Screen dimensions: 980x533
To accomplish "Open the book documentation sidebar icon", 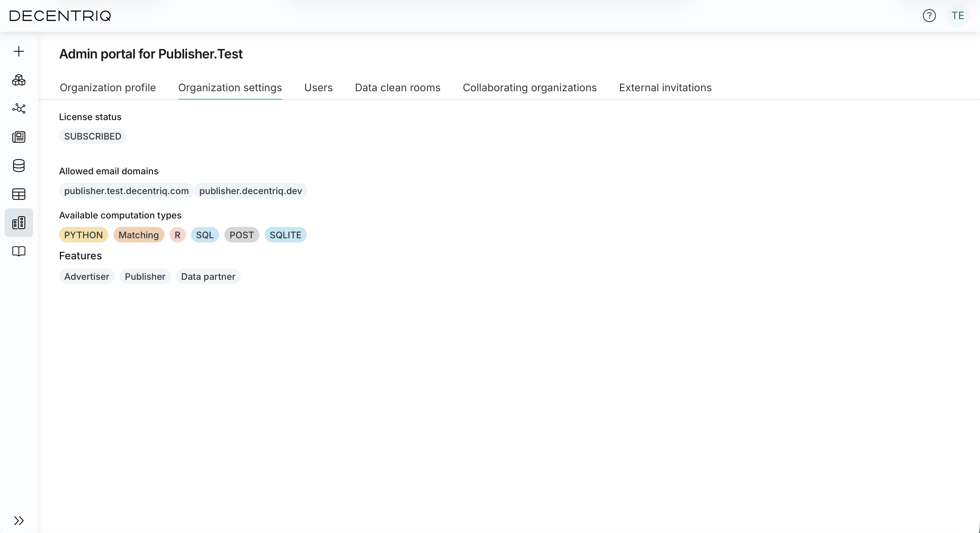I will [x=18, y=251].
